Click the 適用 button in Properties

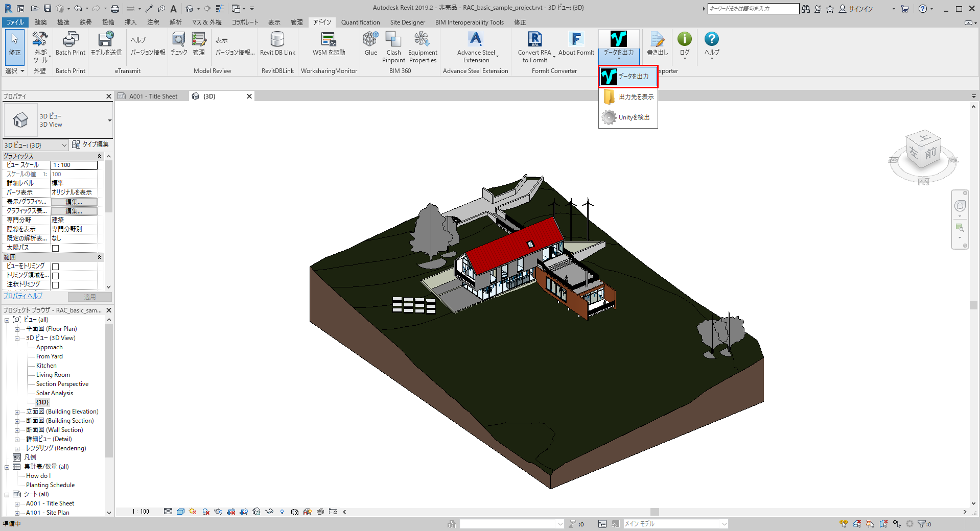[x=89, y=297]
